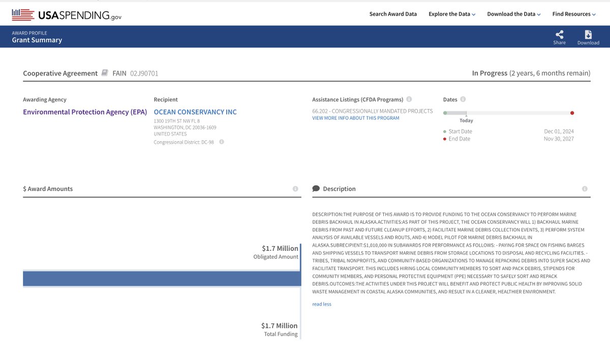The height and width of the screenshot is (364, 610).
Task: Open Search Award Data page
Action: [393, 14]
